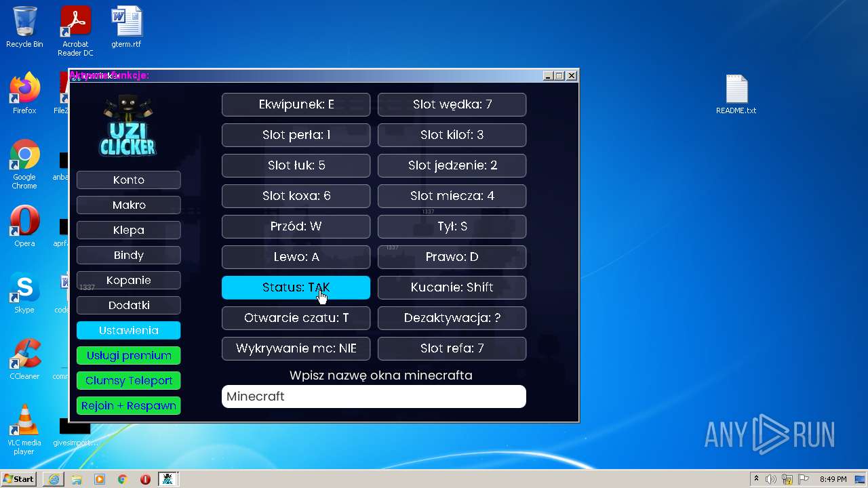The image size is (868, 488).
Task: Open the CCleaner desktop icon
Action: click(24, 359)
